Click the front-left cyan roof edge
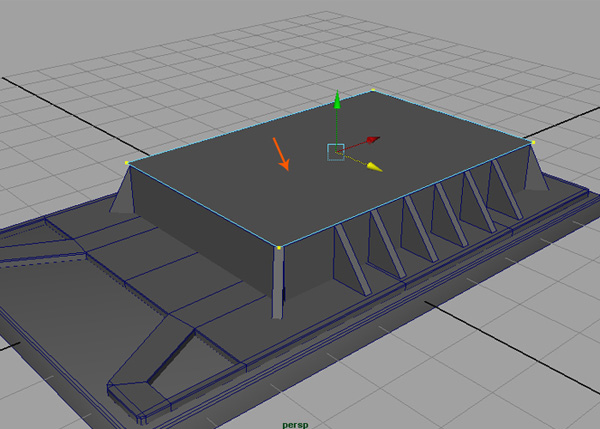The height and width of the screenshot is (429, 600). [200, 204]
